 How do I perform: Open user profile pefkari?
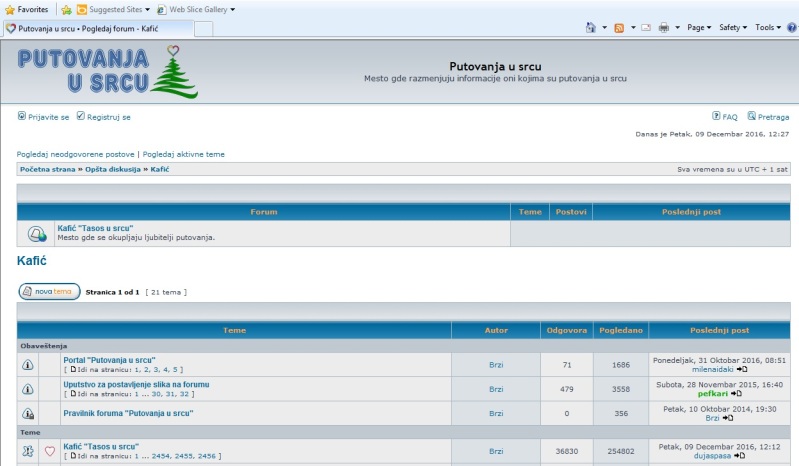point(713,394)
